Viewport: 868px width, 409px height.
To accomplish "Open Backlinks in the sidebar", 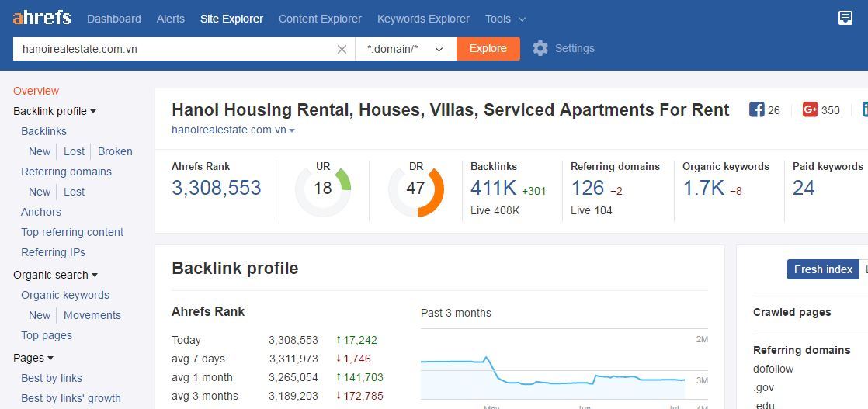I will (x=43, y=131).
